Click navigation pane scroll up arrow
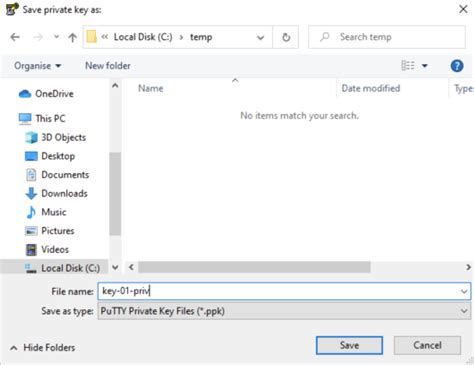This screenshot has height=365, width=474. 115,86
